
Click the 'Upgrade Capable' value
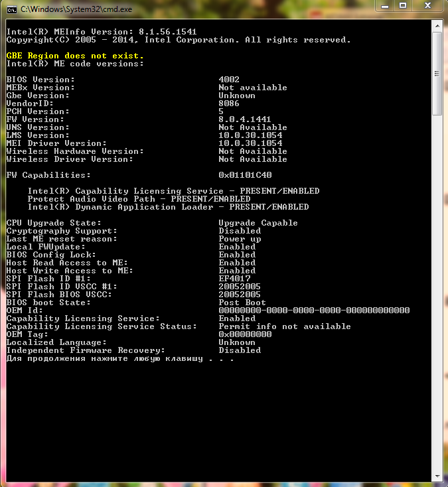pyautogui.click(x=258, y=223)
